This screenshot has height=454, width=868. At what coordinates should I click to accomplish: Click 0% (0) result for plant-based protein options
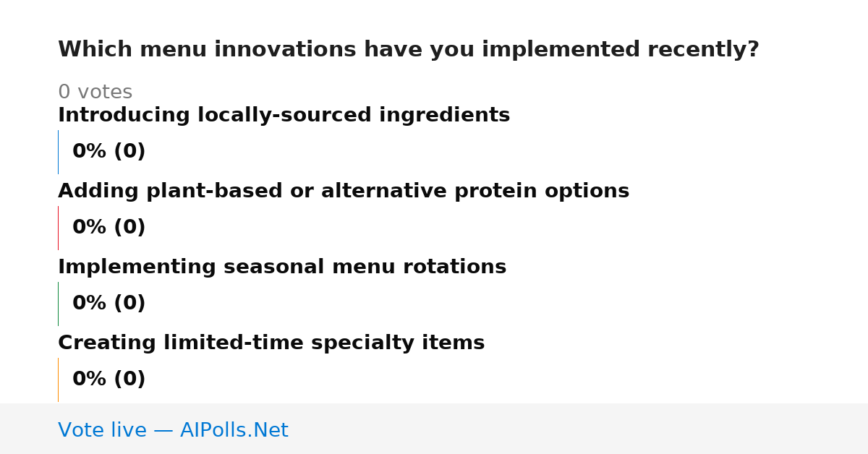click(109, 228)
